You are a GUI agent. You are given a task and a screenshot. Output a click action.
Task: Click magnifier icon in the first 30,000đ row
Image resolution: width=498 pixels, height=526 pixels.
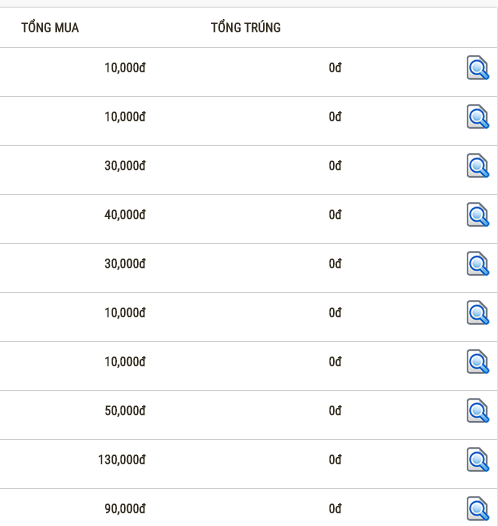[478, 166]
